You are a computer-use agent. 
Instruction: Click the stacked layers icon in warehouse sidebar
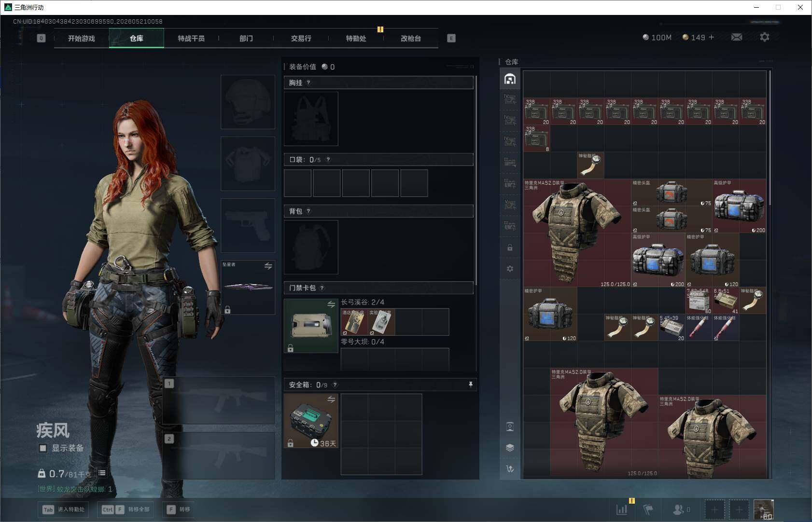[510, 448]
